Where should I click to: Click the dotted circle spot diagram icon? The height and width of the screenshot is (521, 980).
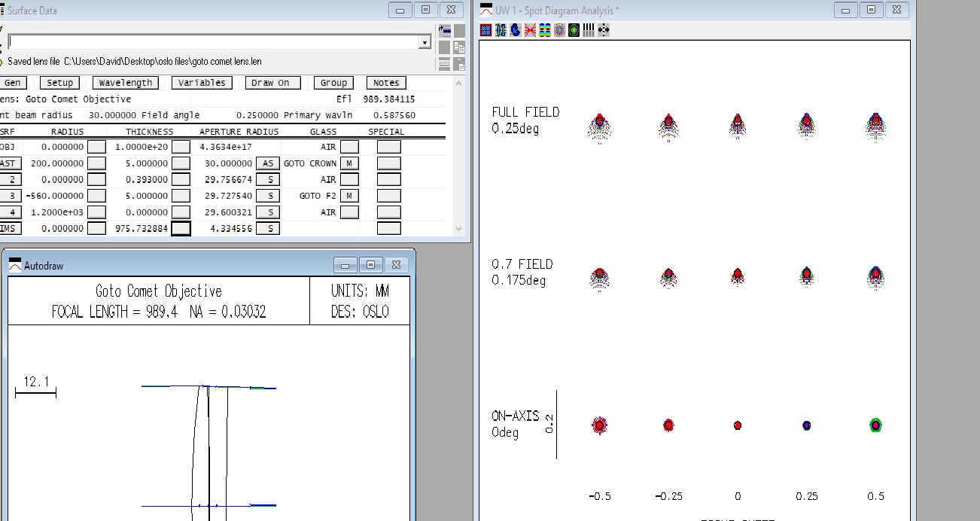click(559, 30)
